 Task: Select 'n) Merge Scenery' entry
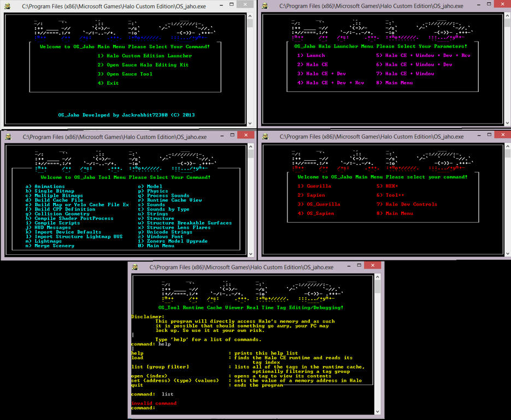pos(50,246)
